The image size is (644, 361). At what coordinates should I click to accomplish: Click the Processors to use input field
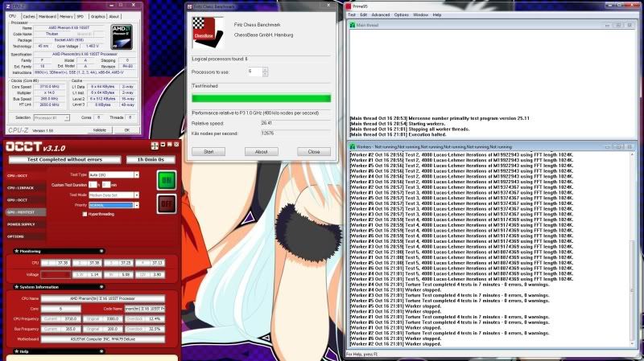254,72
